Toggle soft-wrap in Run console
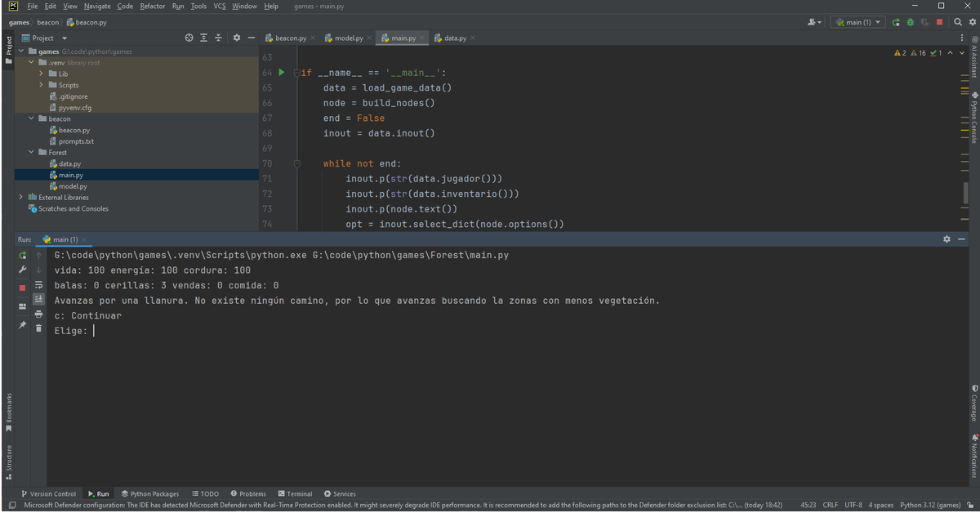 point(38,285)
